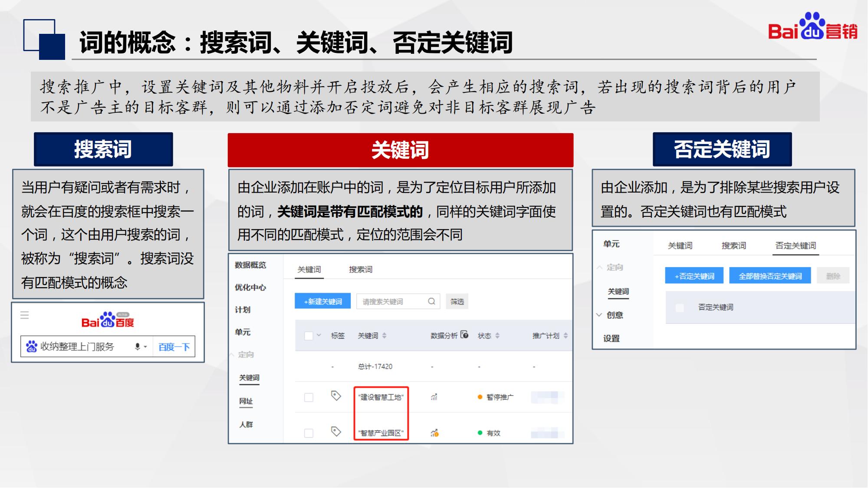The width and height of the screenshot is (868, 488).
Task: Click the Baidu 营销 logo at the top right
Action: [x=812, y=26]
